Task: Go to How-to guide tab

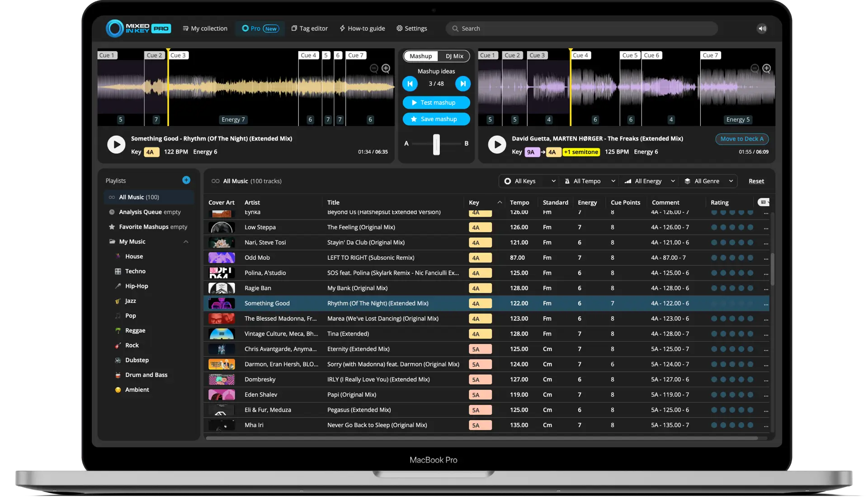Action: (362, 28)
